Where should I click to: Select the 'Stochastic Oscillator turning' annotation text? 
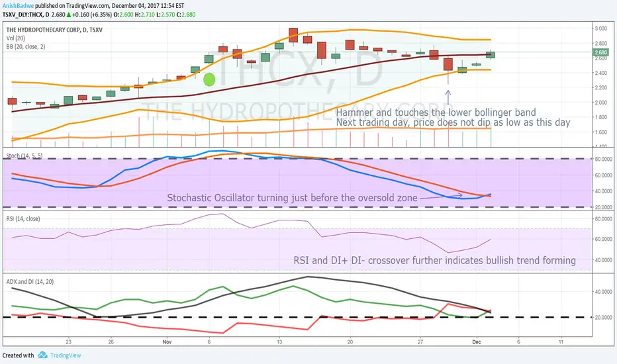tap(292, 197)
